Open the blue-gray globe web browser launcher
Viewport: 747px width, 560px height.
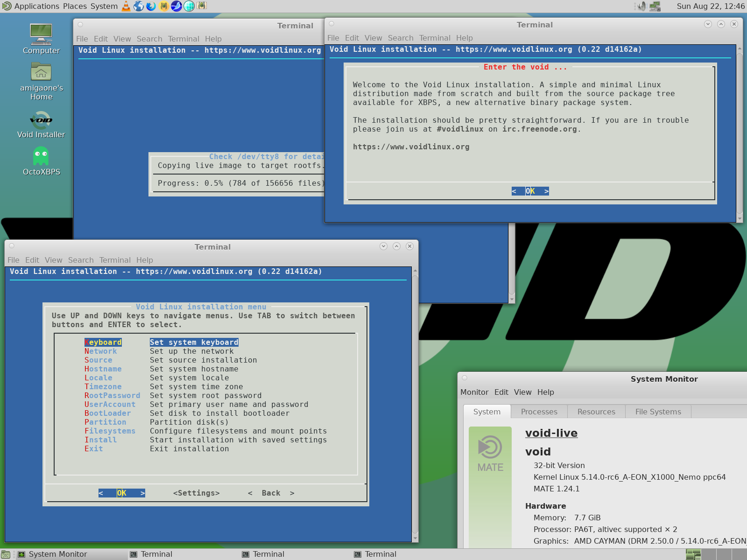[139, 6]
